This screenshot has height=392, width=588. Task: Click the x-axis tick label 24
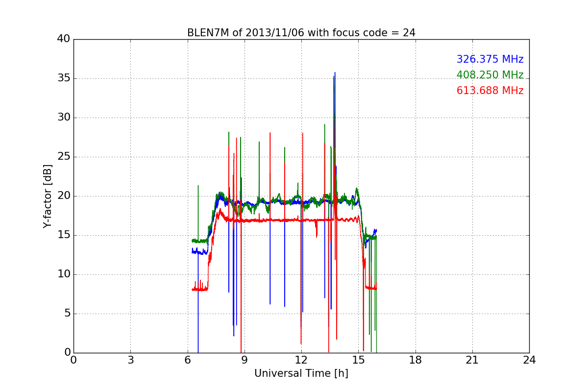tap(529, 360)
